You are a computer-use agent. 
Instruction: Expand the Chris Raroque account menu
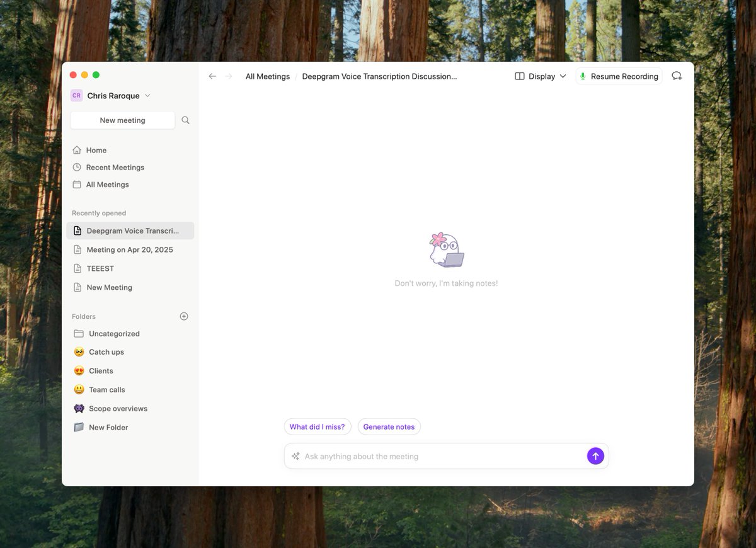(x=111, y=96)
